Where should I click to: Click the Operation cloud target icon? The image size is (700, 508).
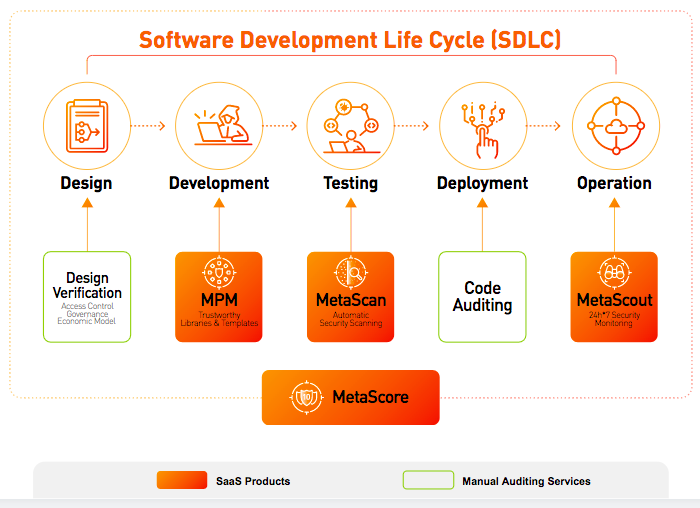pyautogui.click(x=616, y=126)
